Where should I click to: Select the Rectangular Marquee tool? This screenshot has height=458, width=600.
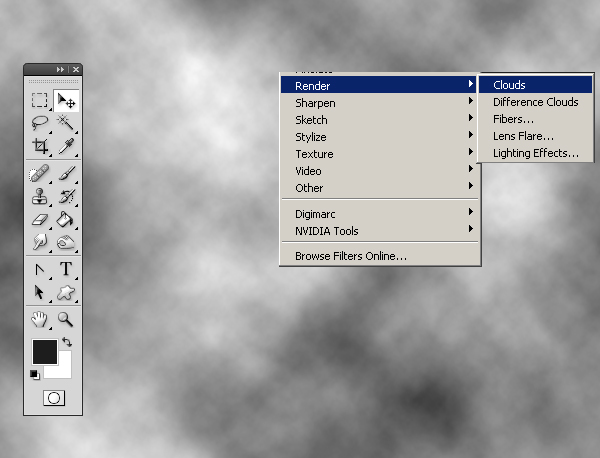click(39, 100)
